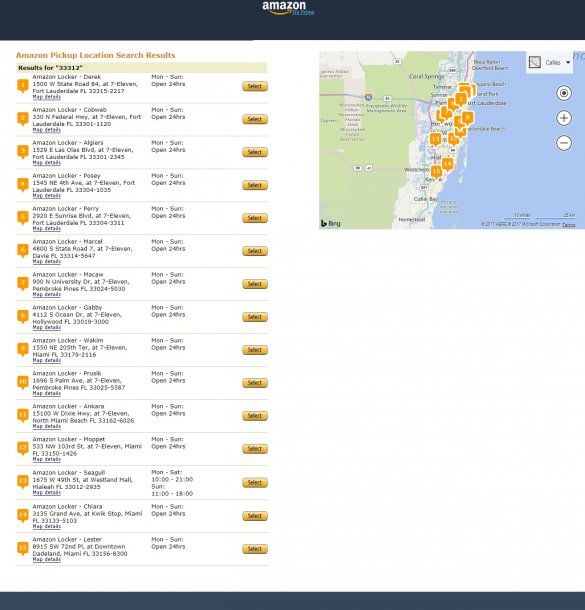Select Amazon Locker Algiers
Screen dimensions: 585x610
pyautogui.click(x=255, y=152)
